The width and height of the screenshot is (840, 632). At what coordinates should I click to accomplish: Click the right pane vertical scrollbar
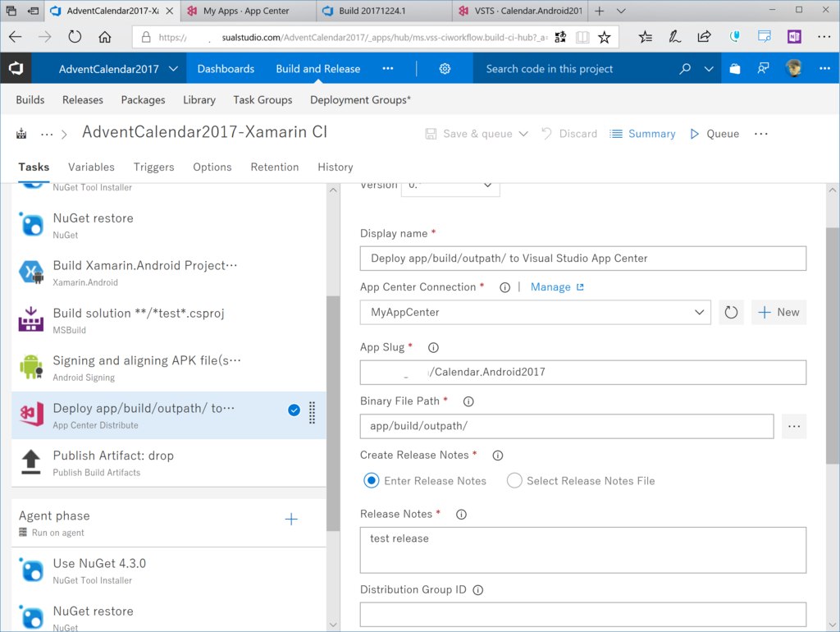833,346
